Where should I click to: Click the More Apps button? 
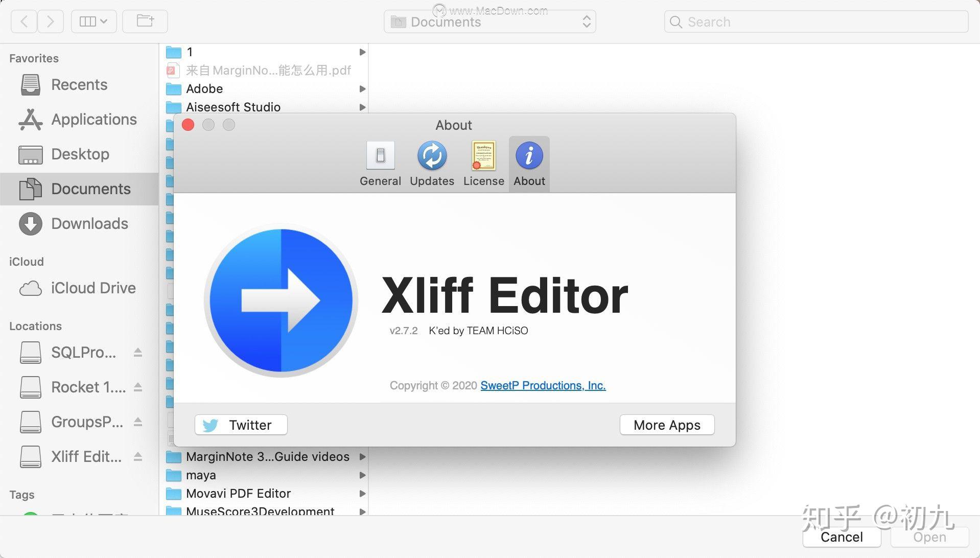coord(666,424)
